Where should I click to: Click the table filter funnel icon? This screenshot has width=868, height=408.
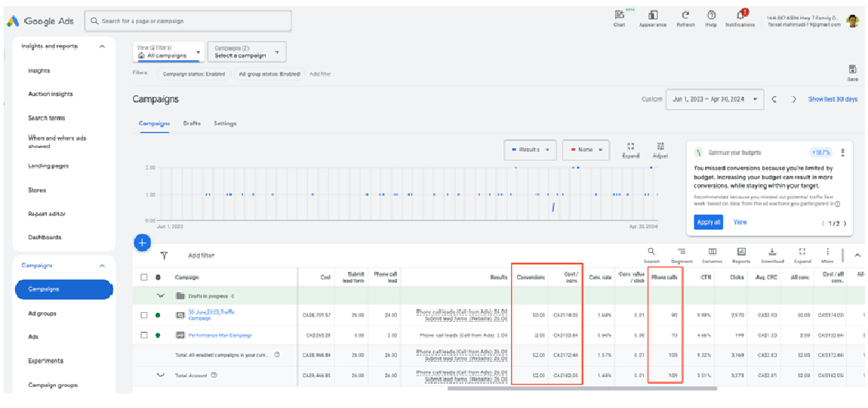(x=164, y=255)
